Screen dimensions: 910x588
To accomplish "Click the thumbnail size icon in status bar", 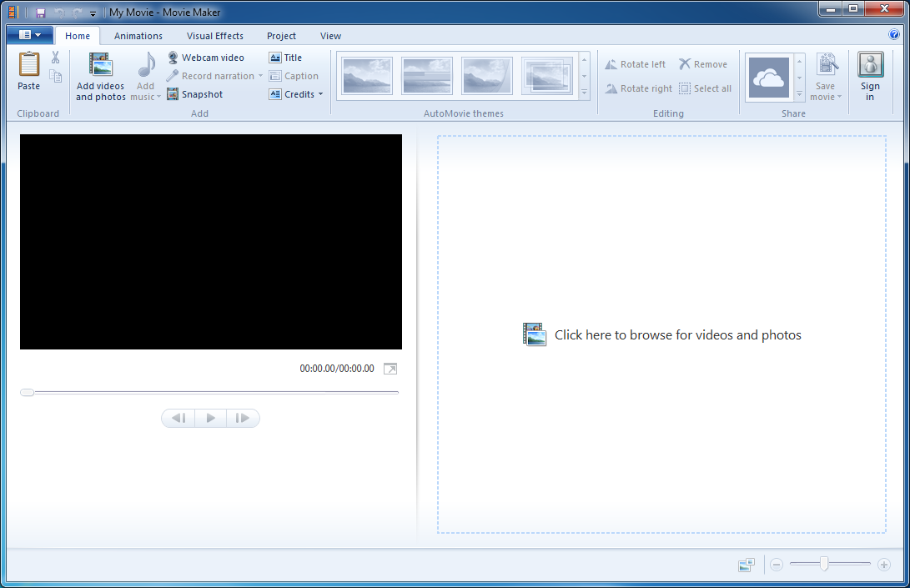I will point(747,565).
